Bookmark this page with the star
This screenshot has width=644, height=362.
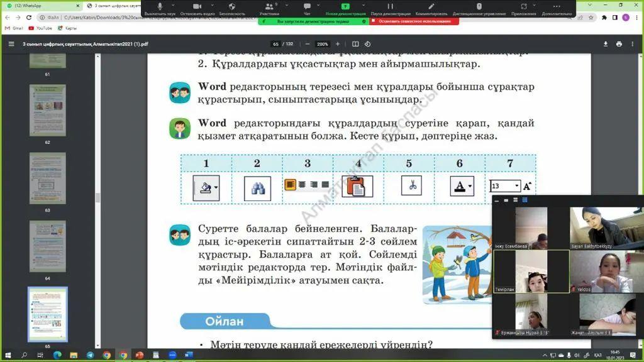tap(591, 18)
